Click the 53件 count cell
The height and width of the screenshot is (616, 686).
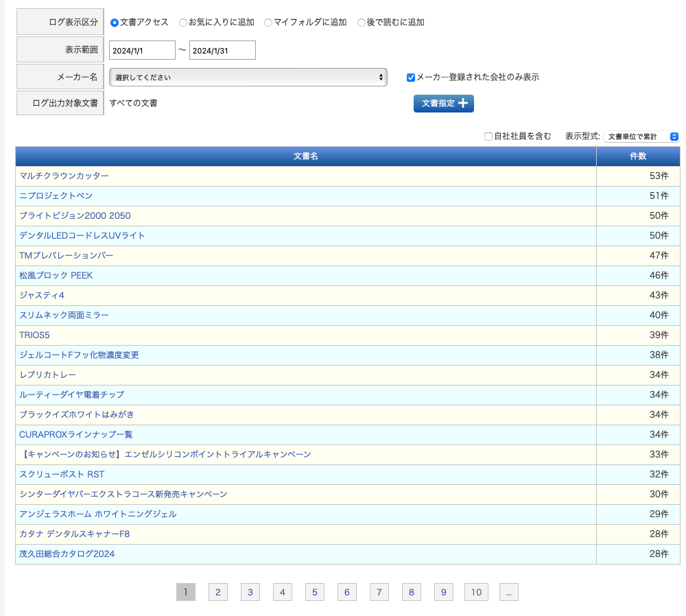pyautogui.click(x=638, y=176)
